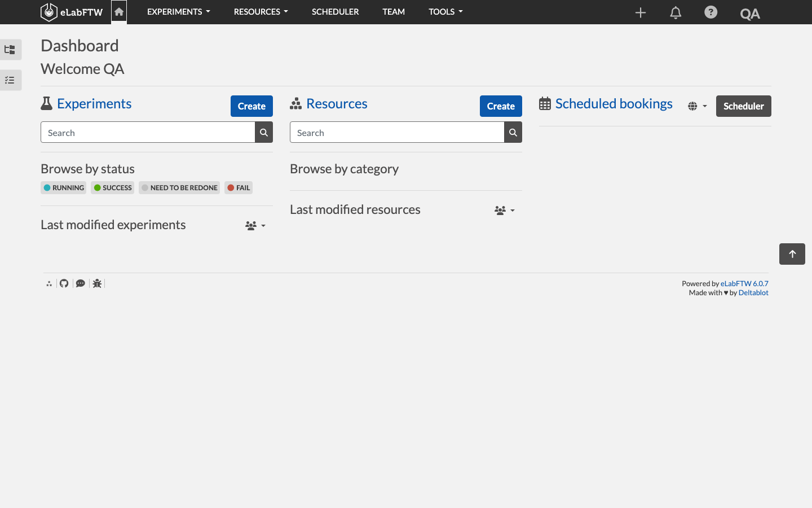Filter experiments by RUNNING status

pyautogui.click(x=64, y=187)
